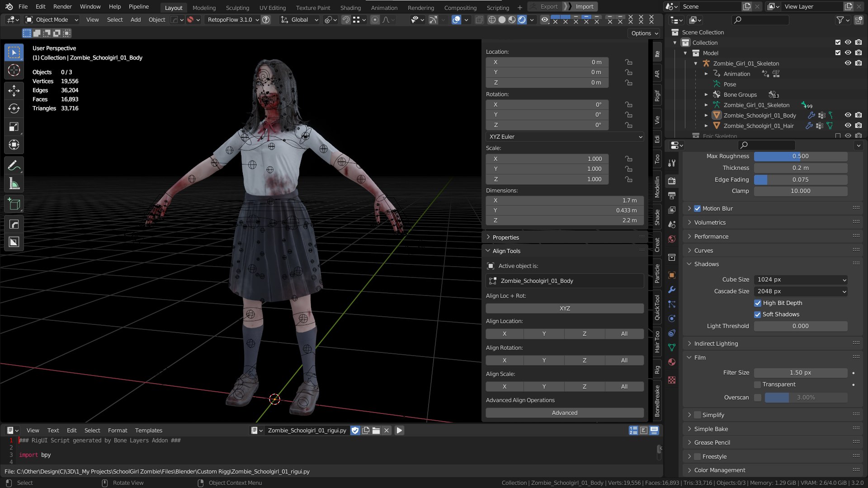Toggle X-ray display icon
Screen dimensions: 868x488
click(x=479, y=20)
